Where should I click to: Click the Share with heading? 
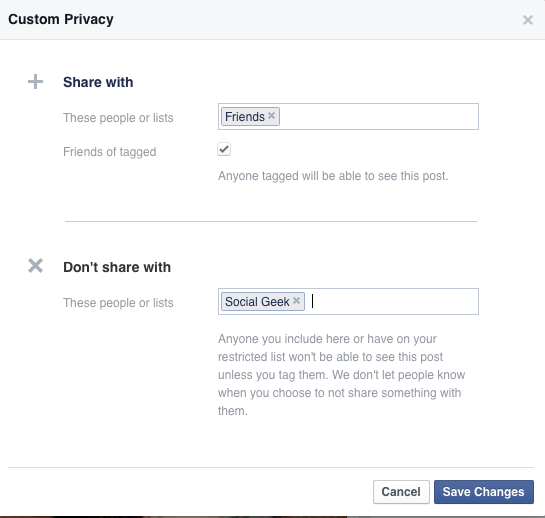[x=98, y=82]
